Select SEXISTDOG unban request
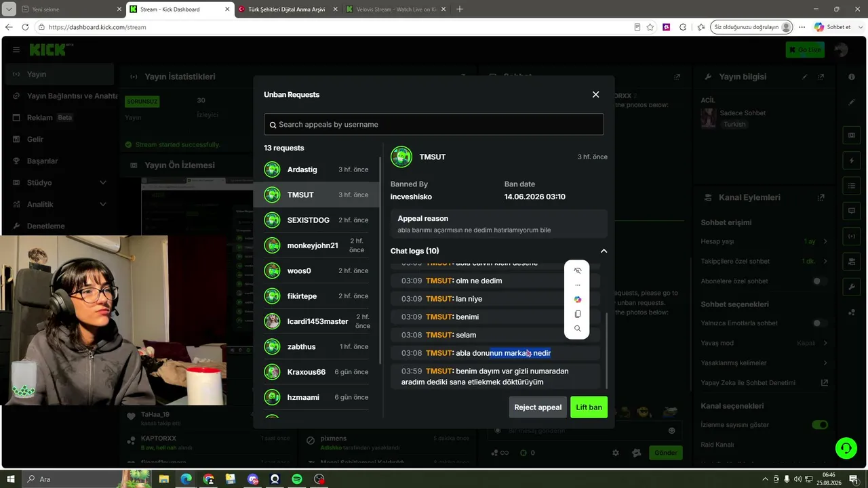The width and height of the screenshot is (868, 488). click(316, 220)
